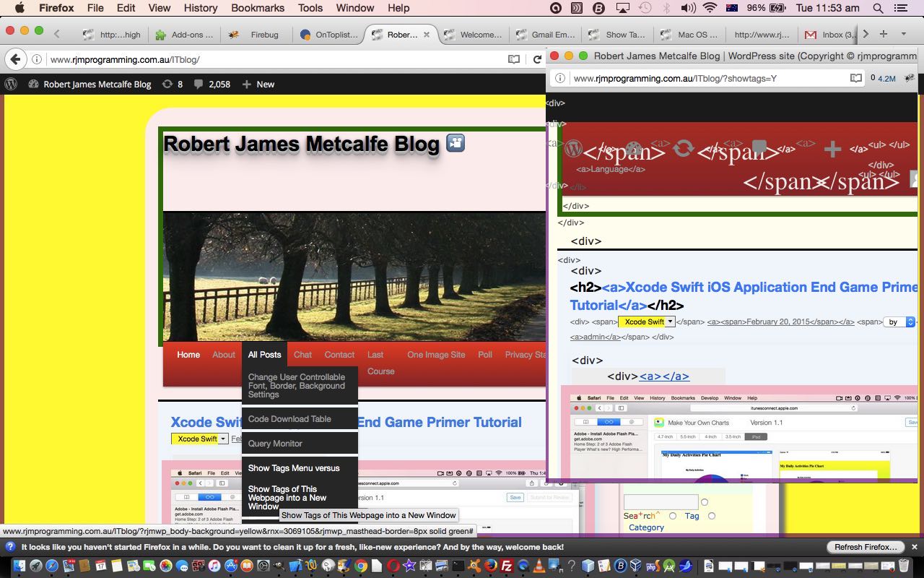
Task: Open Spotlight search in menu bar
Action: pos(878,8)
